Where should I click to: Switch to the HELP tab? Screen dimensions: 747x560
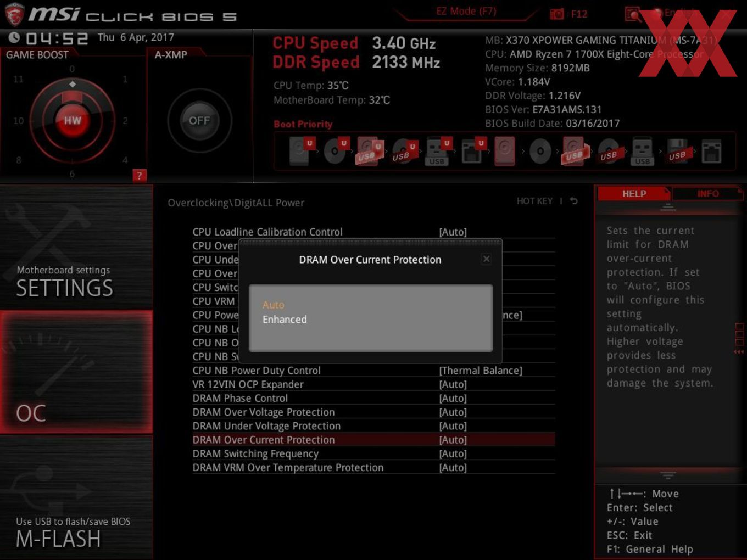pos(634,193)
